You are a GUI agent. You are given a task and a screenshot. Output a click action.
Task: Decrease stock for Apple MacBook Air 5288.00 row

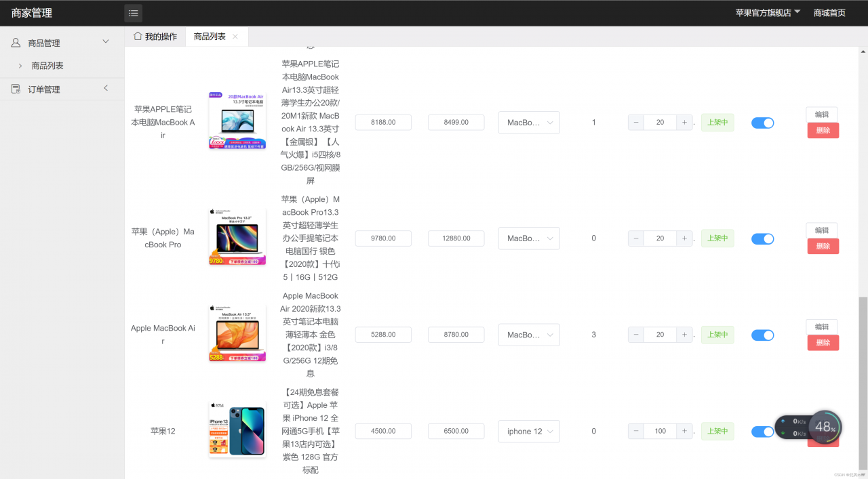636,335
